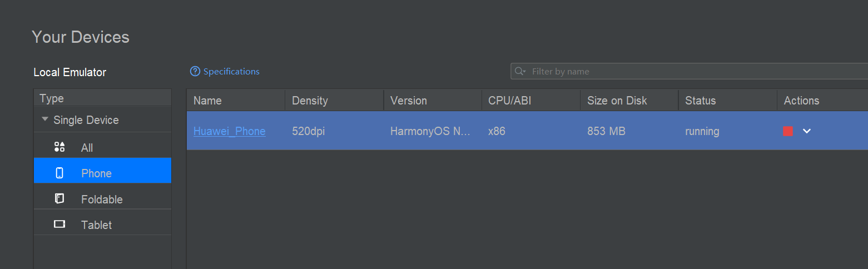
Task: Switch to the Local Emulator tab
Action: (x=70, y=72)
